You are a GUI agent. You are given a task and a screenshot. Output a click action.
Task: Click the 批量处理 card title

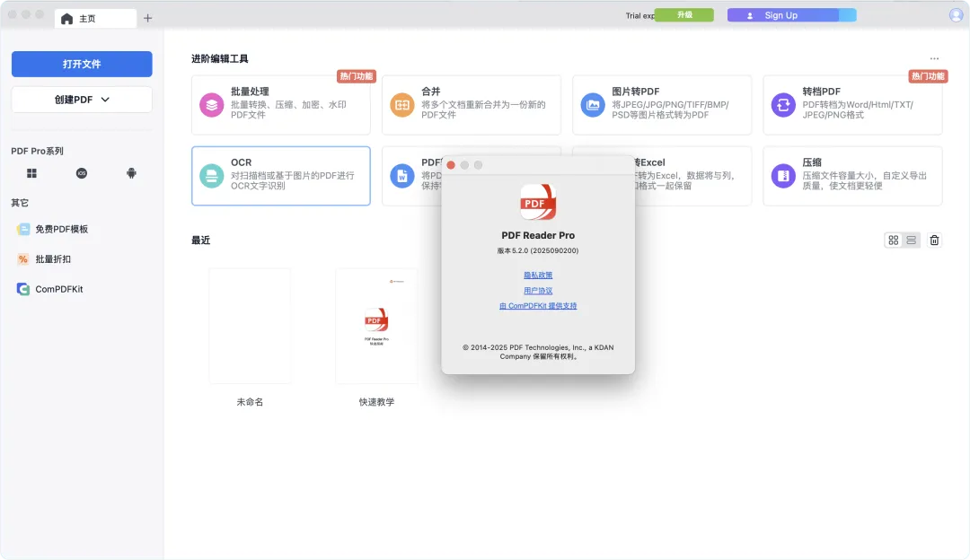(250, 92)
